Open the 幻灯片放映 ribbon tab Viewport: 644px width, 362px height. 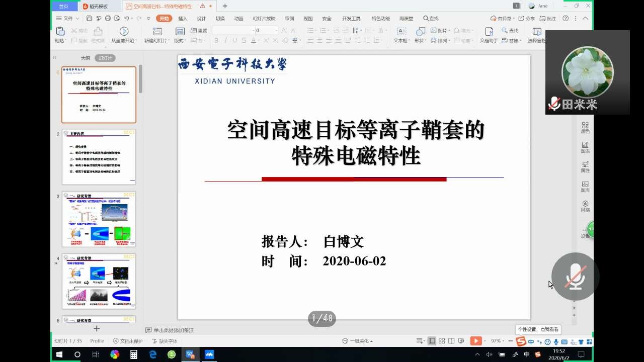pos(264,19)
